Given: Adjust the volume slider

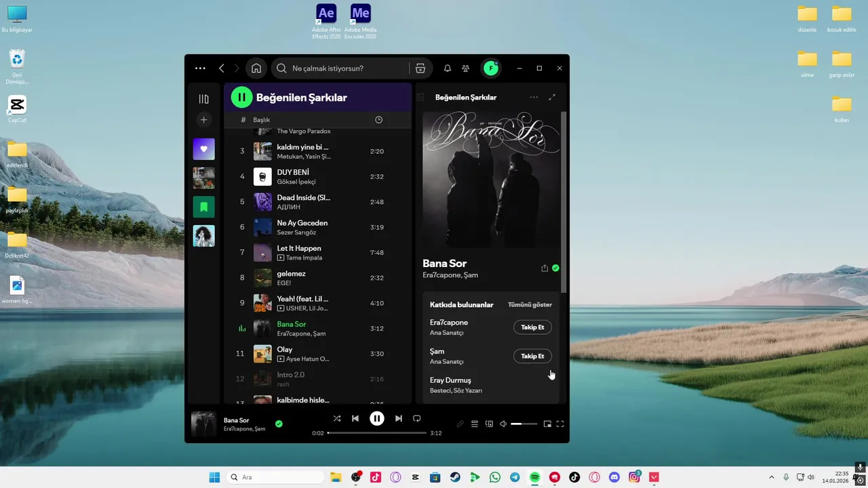Looking at the screenshot, I should (x=524, y=424).
